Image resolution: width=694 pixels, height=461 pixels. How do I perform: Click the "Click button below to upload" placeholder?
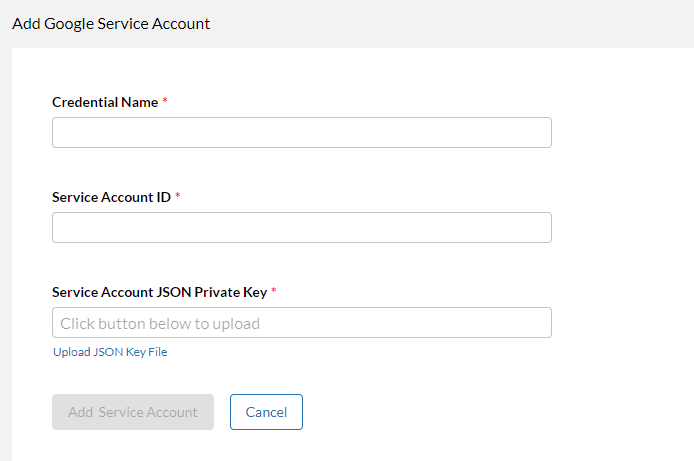point(160,323)
